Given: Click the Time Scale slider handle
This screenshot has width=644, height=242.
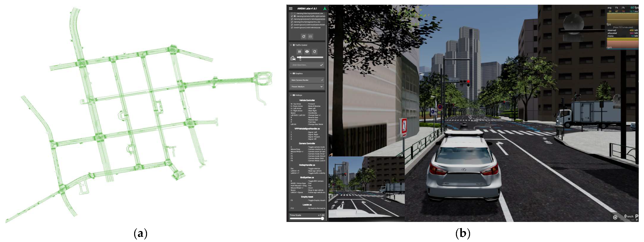Looking at the screenshot, I should click(x=322, y=219).
